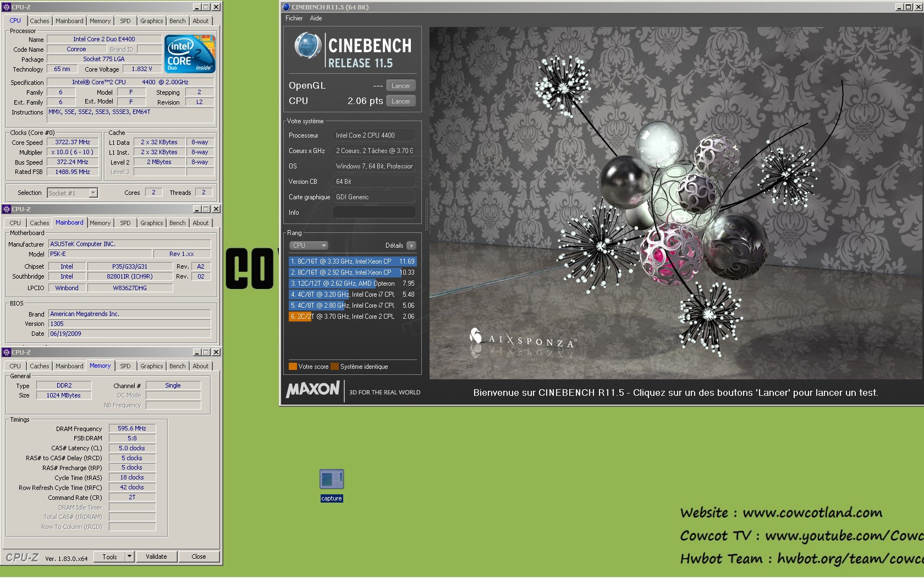This screenshot has height=578, width=924.
Task: Select Caches tab in Memory CPU-Z window
Action: click(40, 366)
